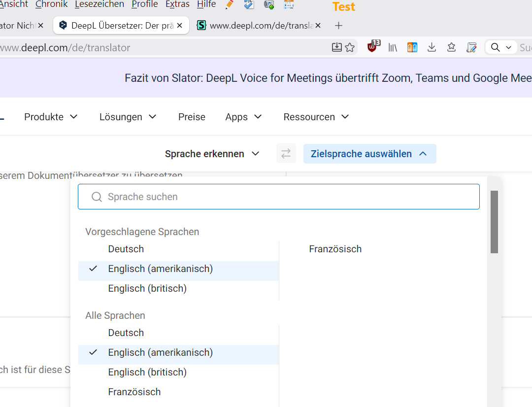Expand the Apps navigation menu

point(244,117)
